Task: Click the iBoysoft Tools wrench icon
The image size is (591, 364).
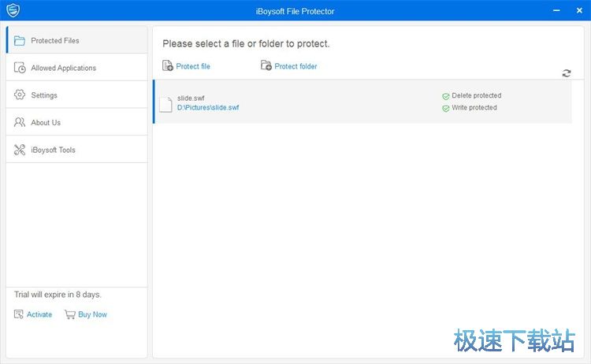Action: click(20, 150)
